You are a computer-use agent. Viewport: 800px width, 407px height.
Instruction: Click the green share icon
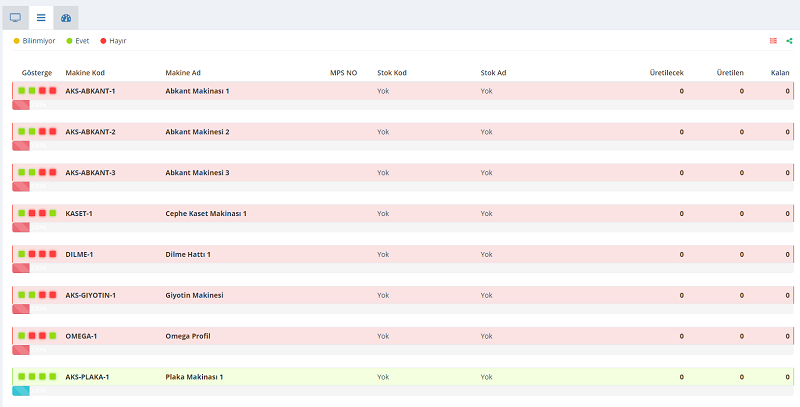[789, 41]
